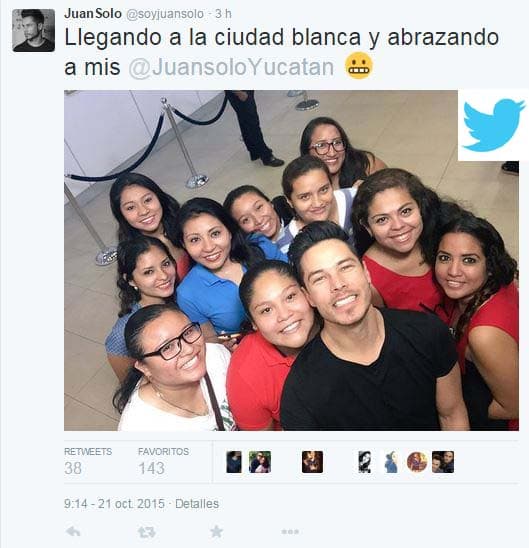This screenshot has height=548, width=529.
Task: Open circular round favoriter avatar
Action: 417,462
